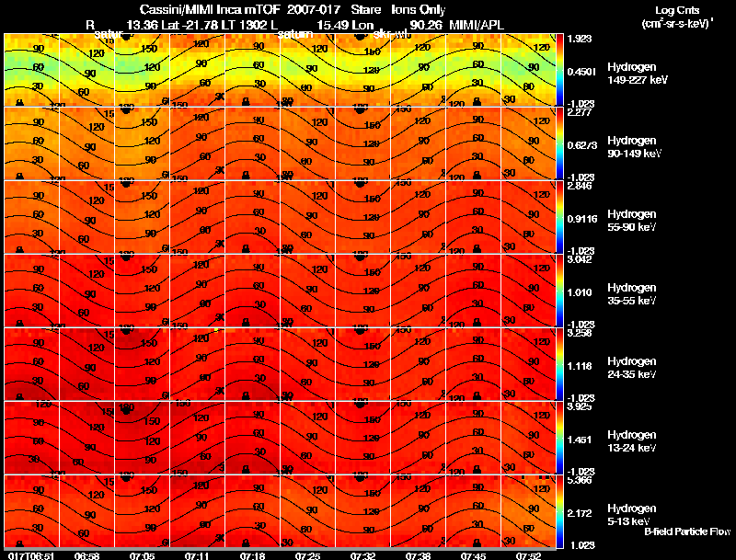Screen dimensions: 736x560
Task: Click the 07:32 time axis label
Action: (362, 555)
